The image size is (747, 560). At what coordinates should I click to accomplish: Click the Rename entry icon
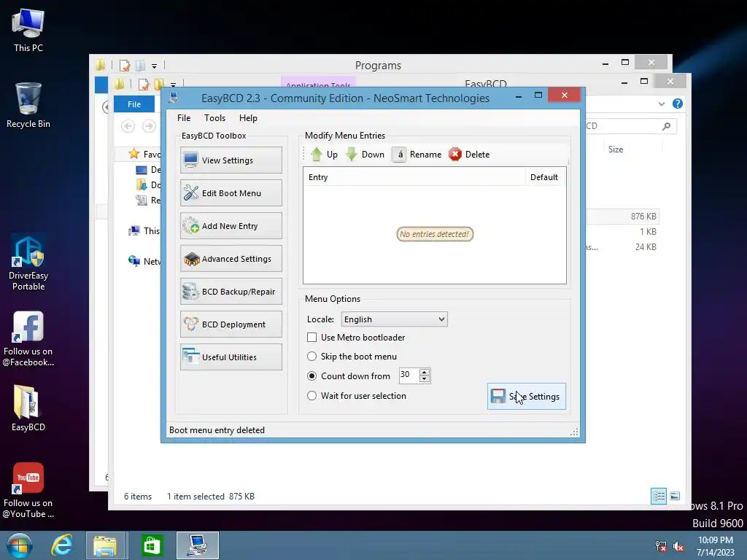399,155
